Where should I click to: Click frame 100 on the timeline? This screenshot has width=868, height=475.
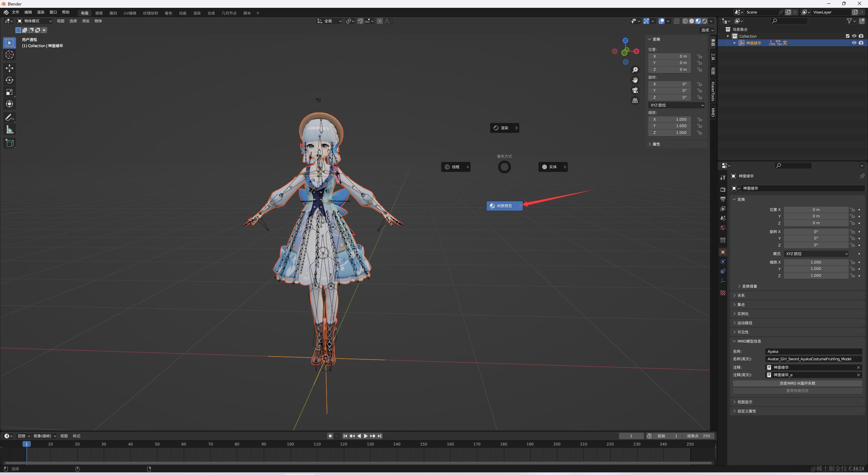[x=290, y=444]
